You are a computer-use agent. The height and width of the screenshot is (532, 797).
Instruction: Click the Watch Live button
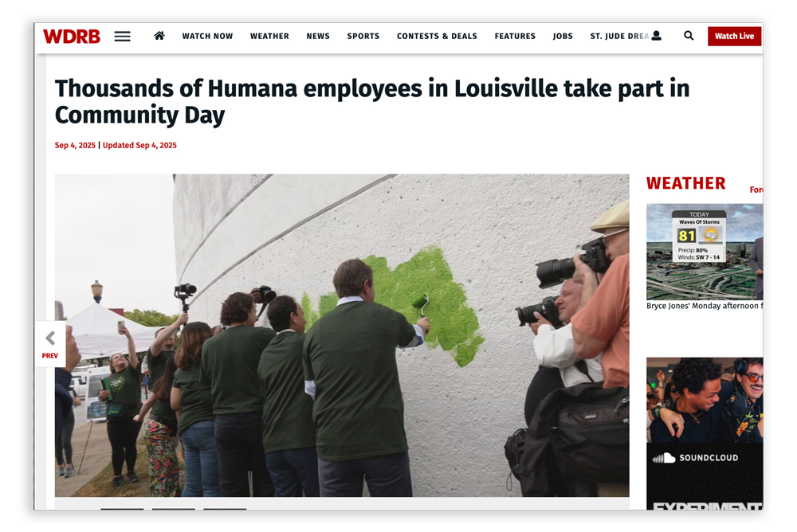tap(734, 36)
